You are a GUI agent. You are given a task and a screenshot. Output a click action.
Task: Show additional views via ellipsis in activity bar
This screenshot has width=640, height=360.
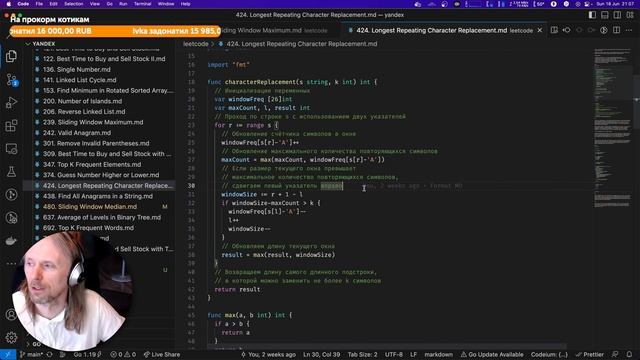click(11, 263)
